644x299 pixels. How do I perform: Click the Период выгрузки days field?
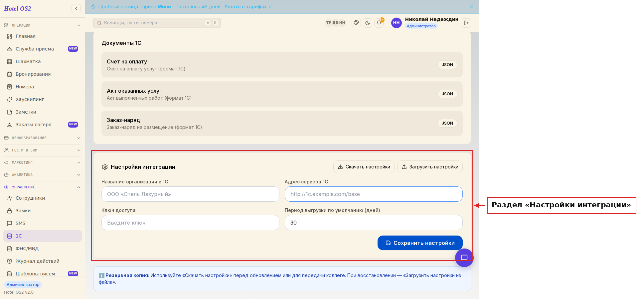(x=374, y=223)
